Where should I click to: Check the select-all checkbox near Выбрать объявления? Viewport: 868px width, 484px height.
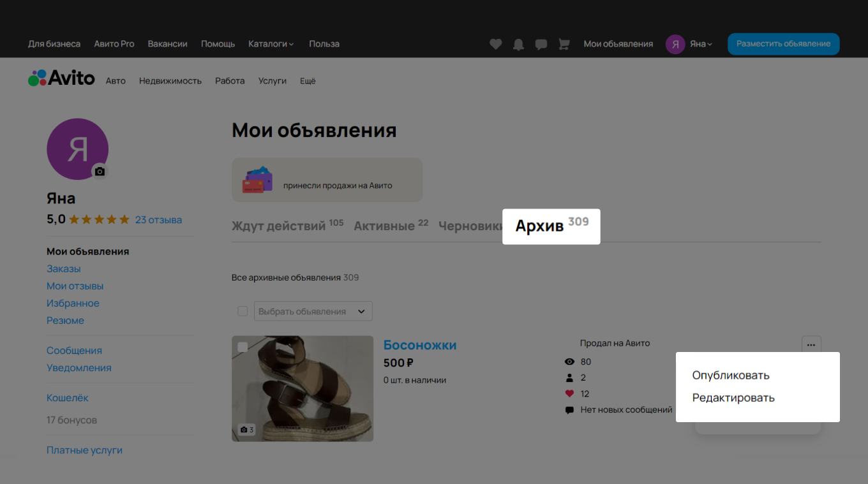click(243, 311)
